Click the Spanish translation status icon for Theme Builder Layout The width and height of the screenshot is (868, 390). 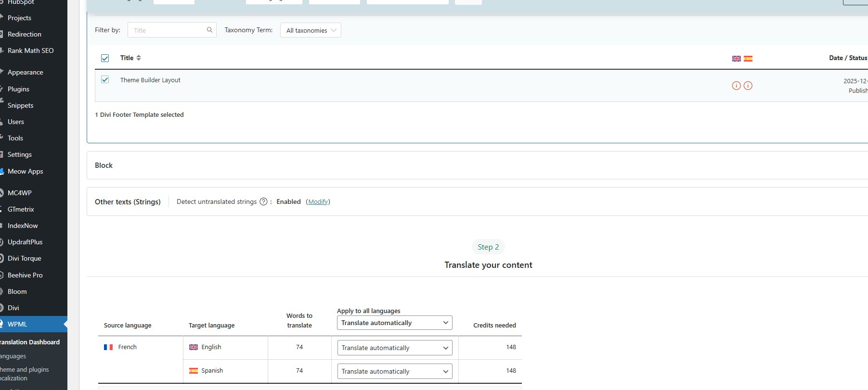[748, 86]
